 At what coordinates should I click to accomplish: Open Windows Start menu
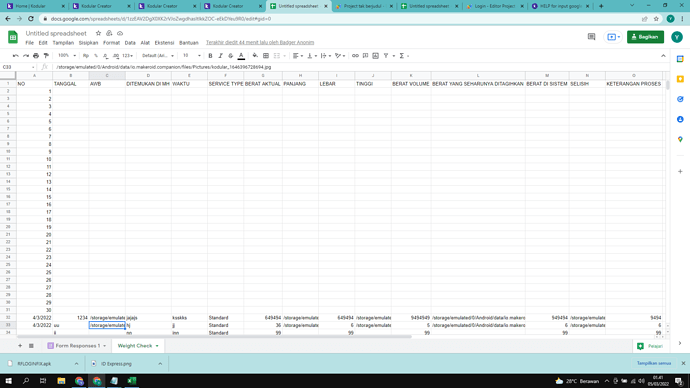[8, 381]
